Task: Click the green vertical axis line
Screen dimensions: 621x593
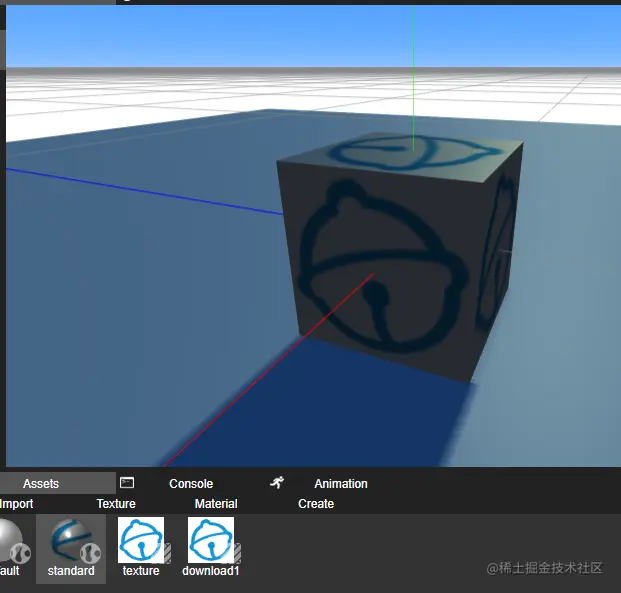Action: (413, 75)
